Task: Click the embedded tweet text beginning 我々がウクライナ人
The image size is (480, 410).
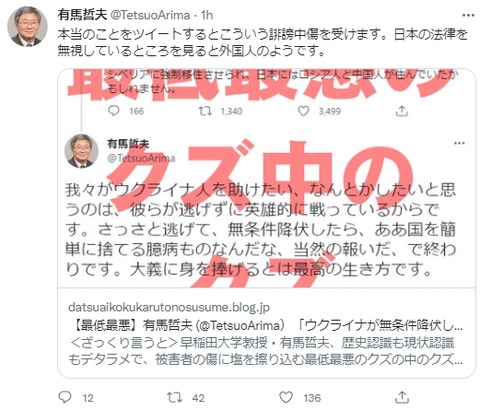Action: point(260,230)
